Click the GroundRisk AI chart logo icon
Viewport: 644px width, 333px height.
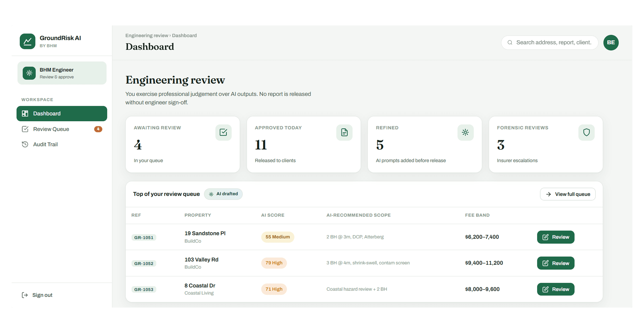(27, 41)
